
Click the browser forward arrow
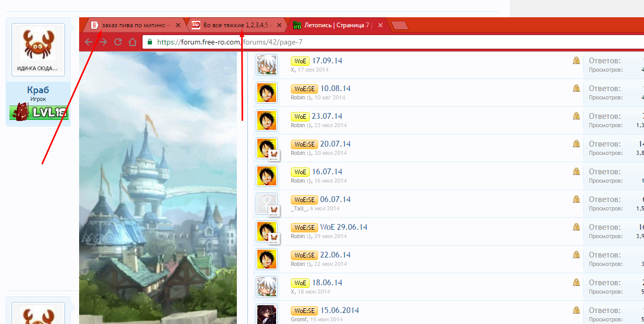coord(103,42)
